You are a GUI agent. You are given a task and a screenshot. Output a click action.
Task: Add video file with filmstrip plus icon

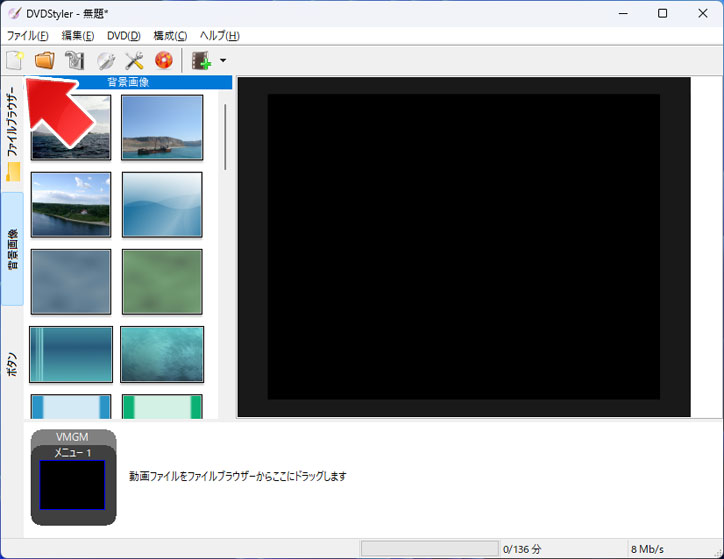pos(202,60)
